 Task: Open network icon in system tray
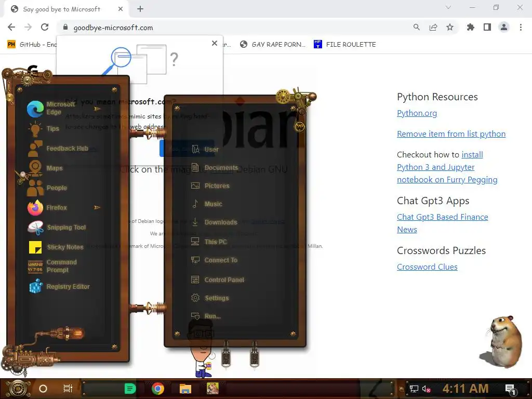point(414,389)
